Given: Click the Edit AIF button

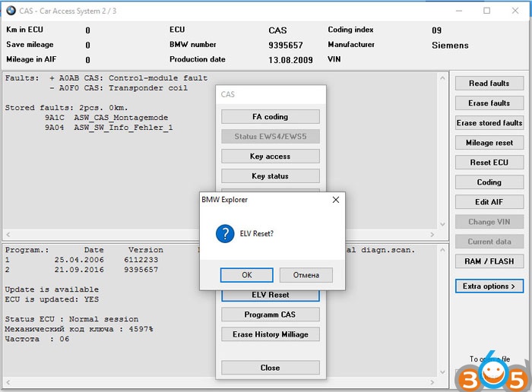Looking at the screenshot, I should 489,202.
